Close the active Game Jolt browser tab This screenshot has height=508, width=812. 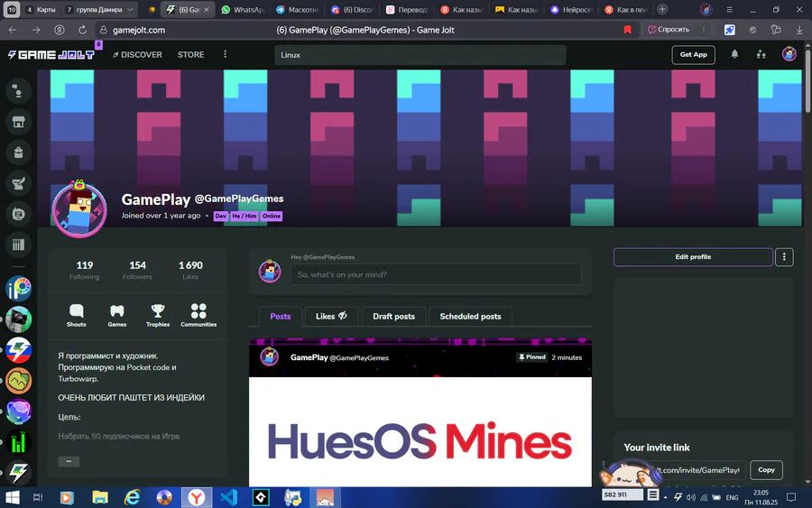[207, 9]
